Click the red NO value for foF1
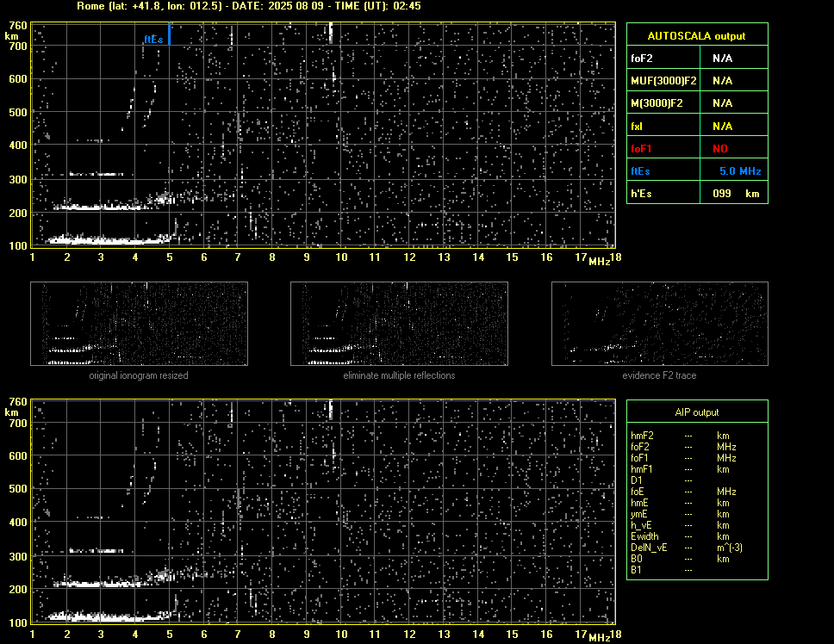834x644 pixels. 720,149
